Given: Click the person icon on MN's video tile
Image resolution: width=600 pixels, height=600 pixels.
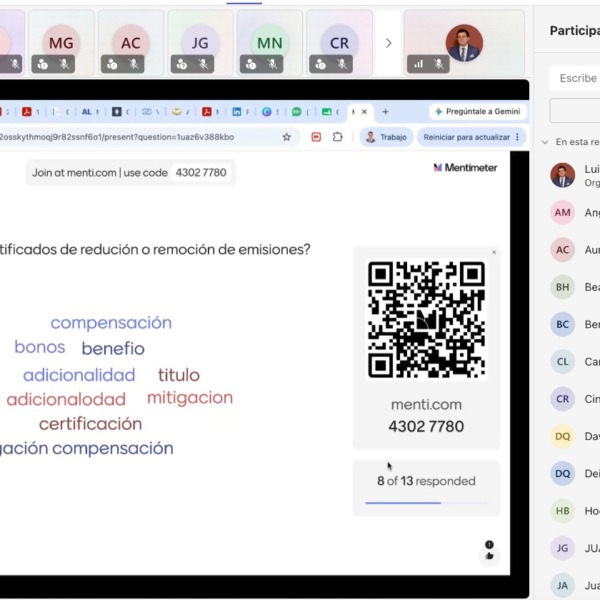Looking at the screenshot, I should click(251, 64).
